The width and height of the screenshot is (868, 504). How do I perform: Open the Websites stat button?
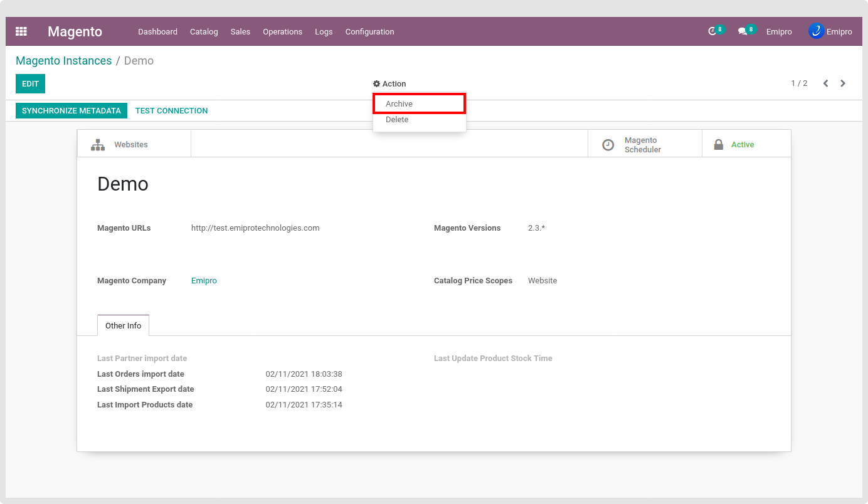tap(134, 144)
